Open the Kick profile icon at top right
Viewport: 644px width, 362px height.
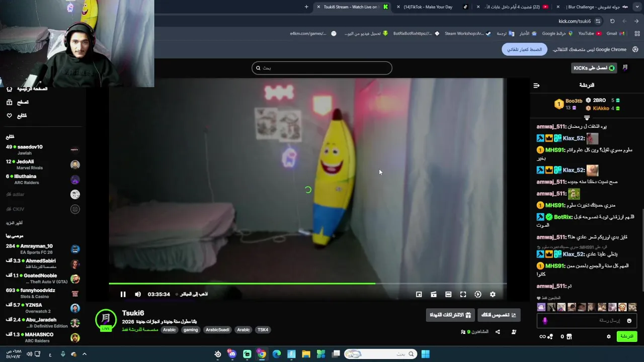point(625,68)
